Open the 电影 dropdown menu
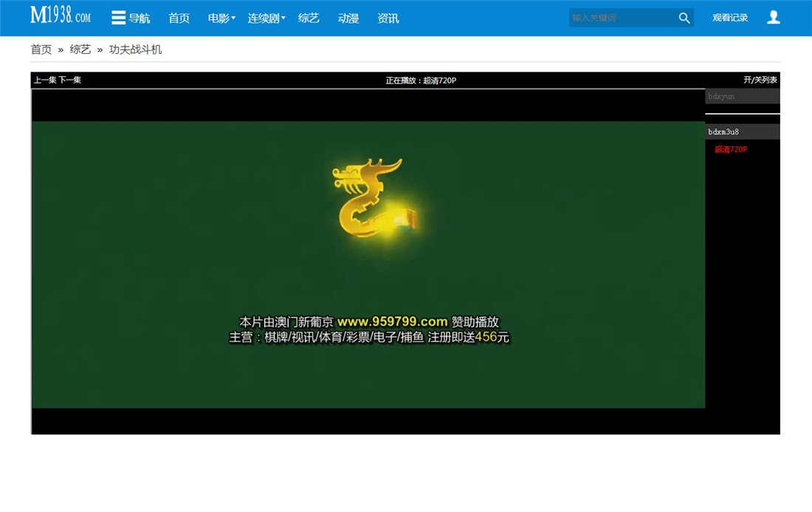The image size is (812, 512). point(221,18)
